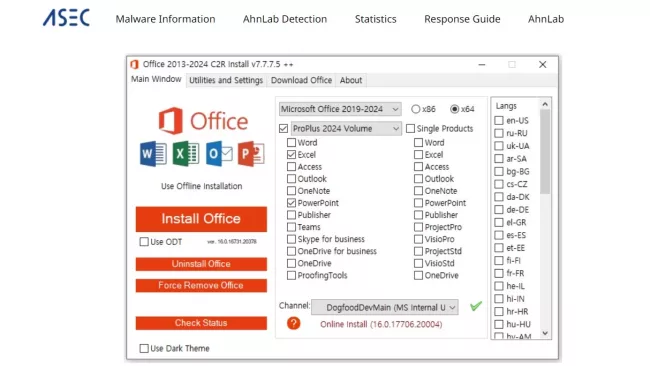The width and height of the screenshot is (650, 366).
Task: Check Access under ProPlus suite
Action: click(291, 167)
